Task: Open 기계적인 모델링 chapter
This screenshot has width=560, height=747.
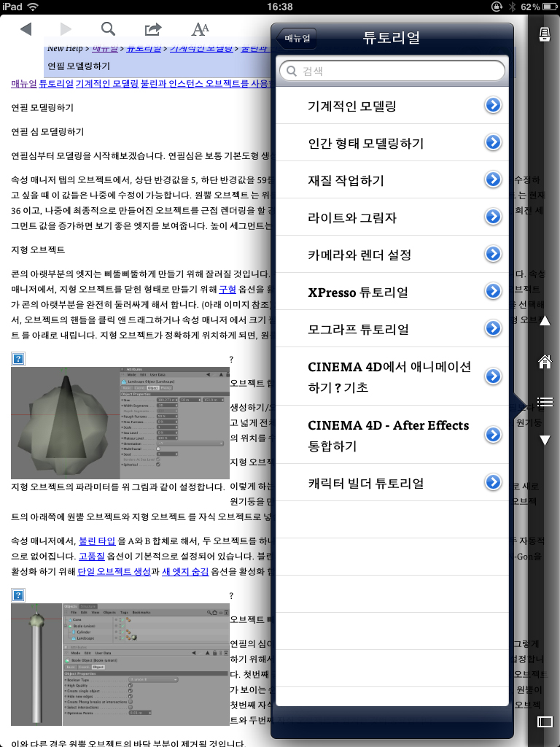Action: point(392,106)
